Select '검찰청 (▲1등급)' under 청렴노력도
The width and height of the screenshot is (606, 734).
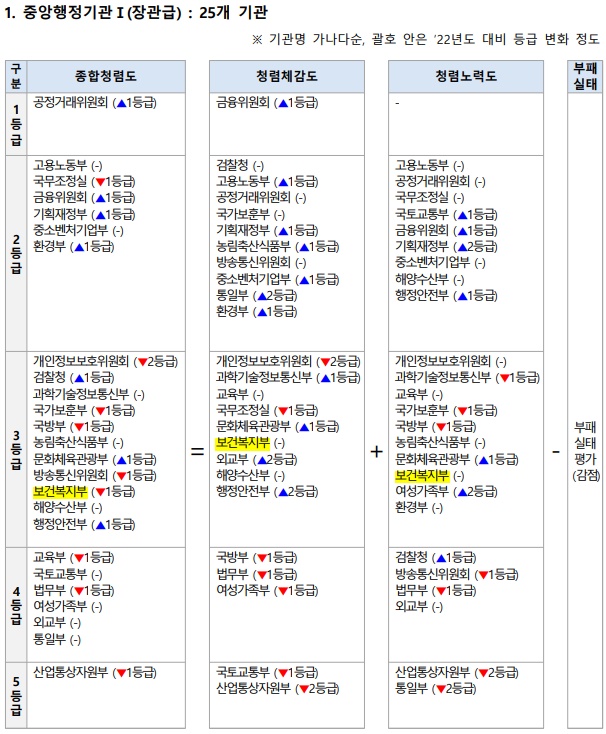click(436, 558)
